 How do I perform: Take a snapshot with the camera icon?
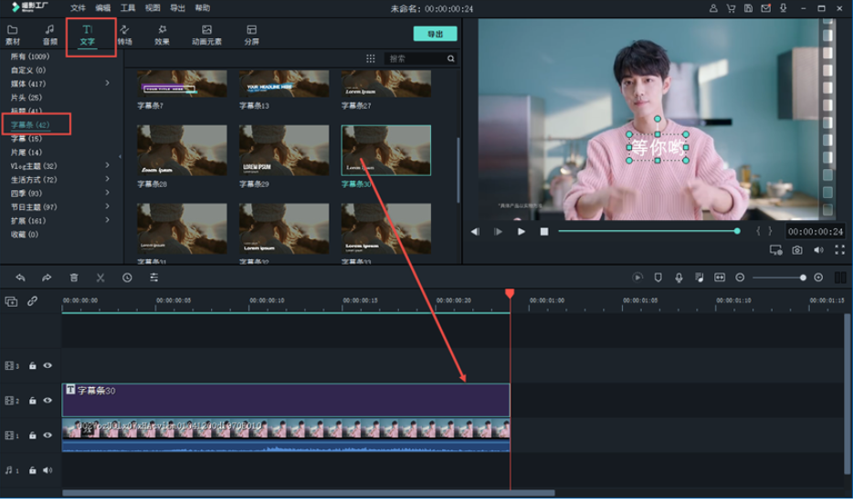797,250
